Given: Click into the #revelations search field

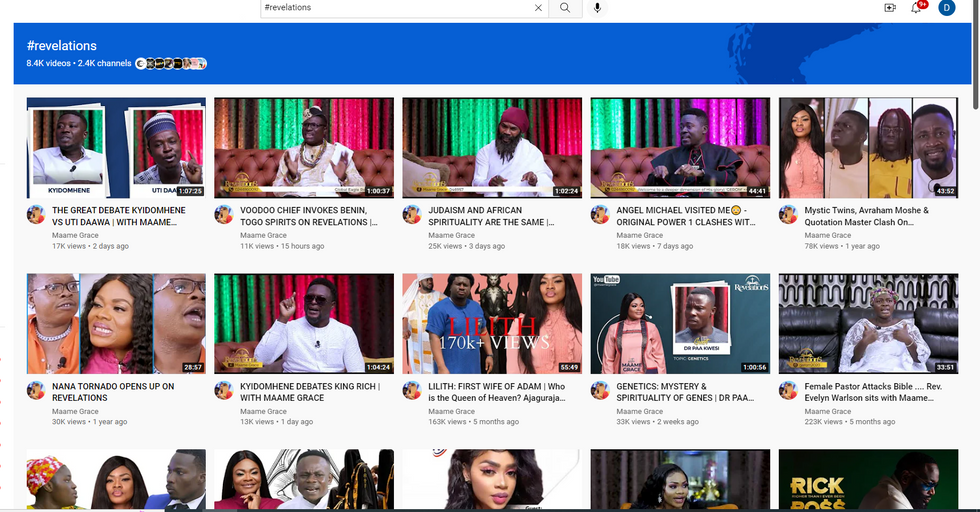Looking at the screenshot, I should click(x=396, y=8).
